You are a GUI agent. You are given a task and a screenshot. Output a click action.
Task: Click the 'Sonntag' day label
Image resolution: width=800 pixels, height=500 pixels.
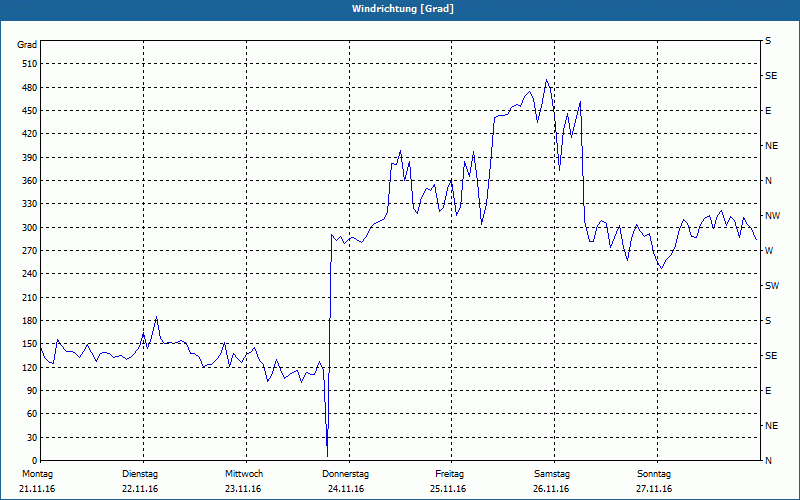[x=654, y=474]
